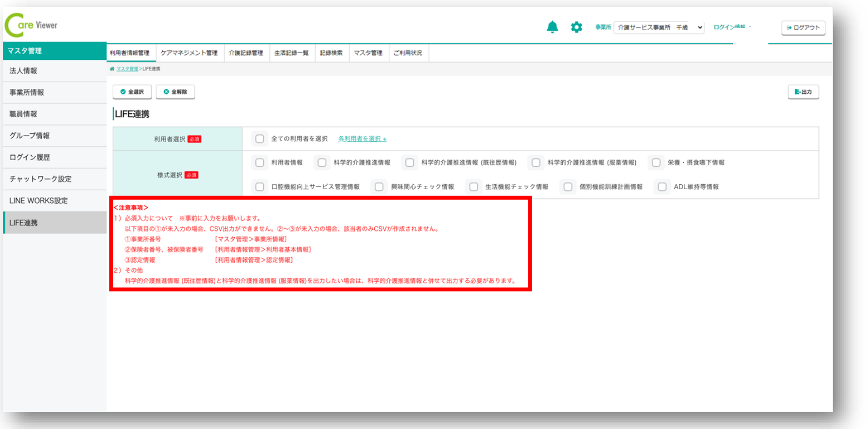Click the home icon in breadcrumb
The width and height of the screenshot is (868, 429).
click(x=112, y=69)
